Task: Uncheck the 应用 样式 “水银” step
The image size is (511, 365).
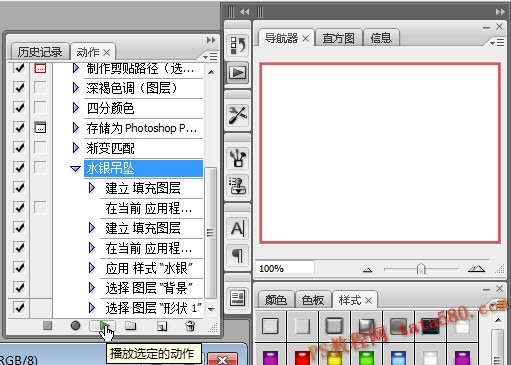Action: pyautogui.click(x=19, y=268)
